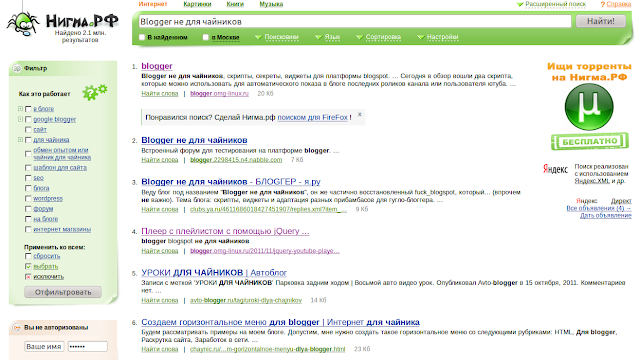Click the Найти! search button

tap(600, 21)
